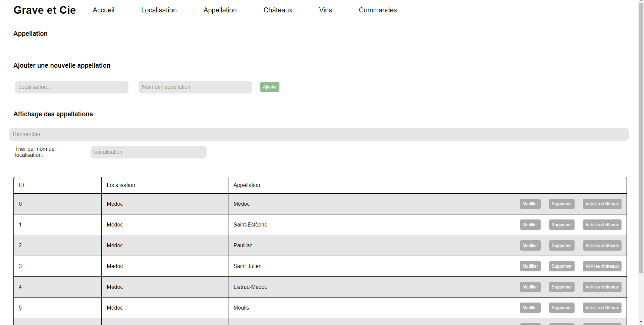Click ID cell 5
Viewport: 644px width, 325px height.
coord(57,308)
